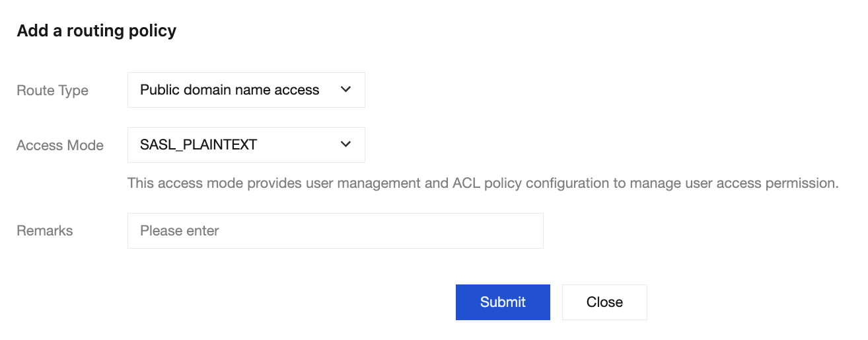Expand the Route Type chevron arrow
Viewport: 868px width, 340px height.
click(345, 90)
